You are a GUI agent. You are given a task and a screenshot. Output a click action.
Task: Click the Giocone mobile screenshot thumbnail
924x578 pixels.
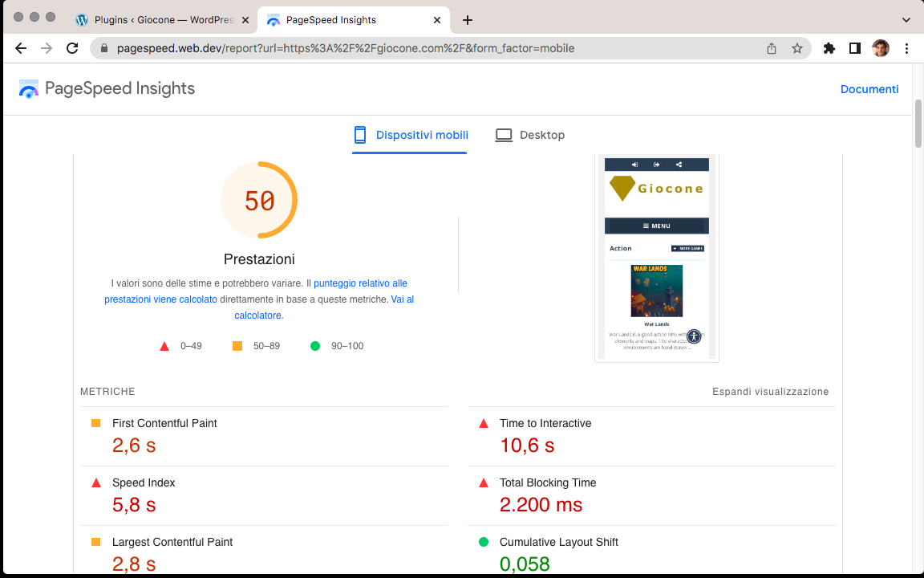[656, 258]
